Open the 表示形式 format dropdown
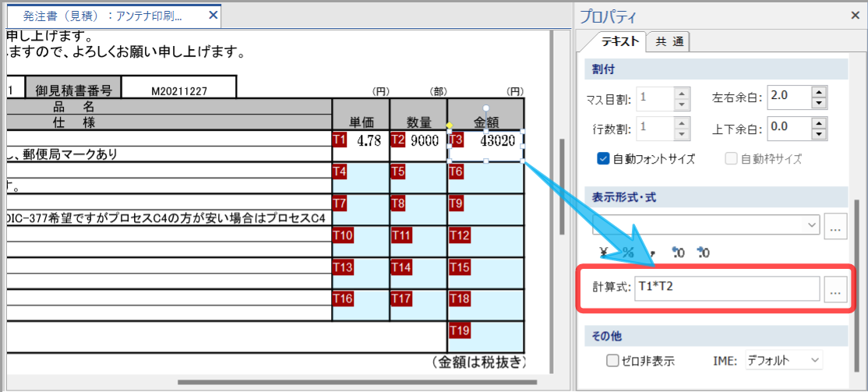868x392 pixels. [812, 224]
